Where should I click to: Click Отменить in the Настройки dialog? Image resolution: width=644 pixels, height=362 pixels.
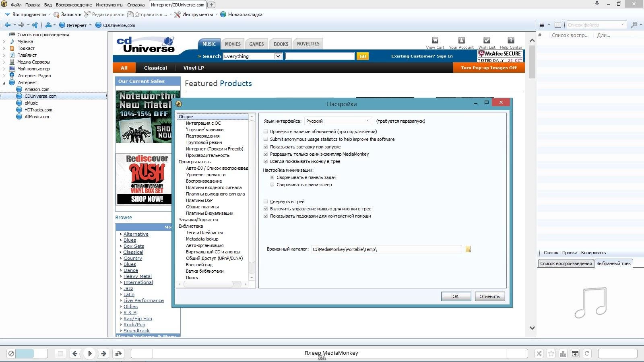489,296
